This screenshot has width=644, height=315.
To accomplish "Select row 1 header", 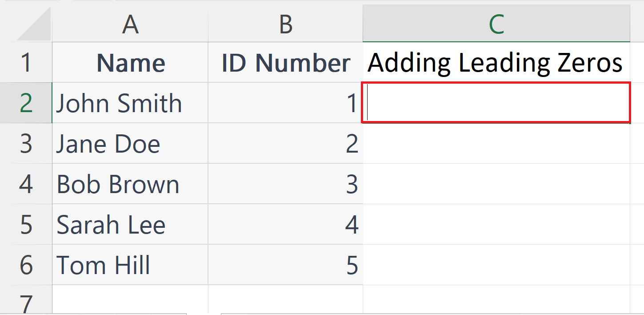I will (27, 62).
